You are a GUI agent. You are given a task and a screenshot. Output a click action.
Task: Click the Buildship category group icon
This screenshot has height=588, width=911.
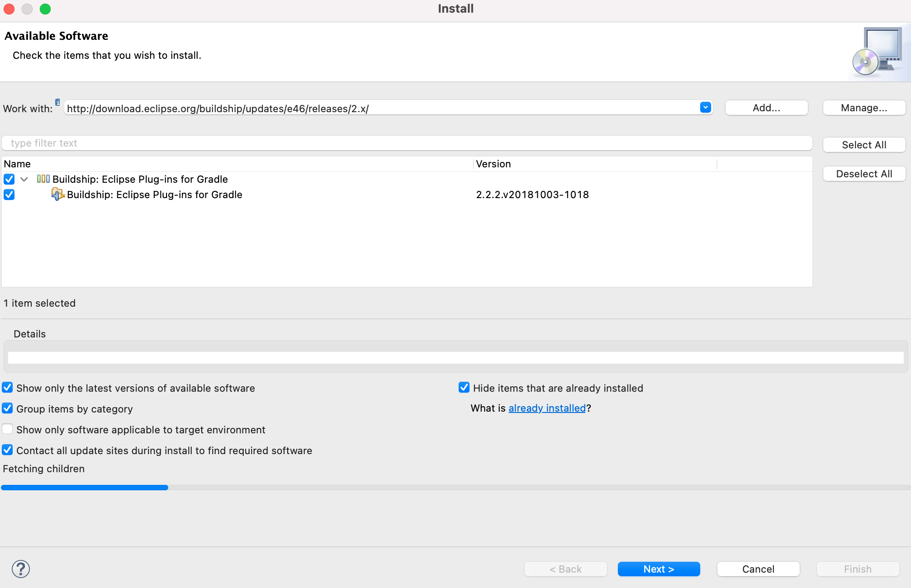pos(43,179)
